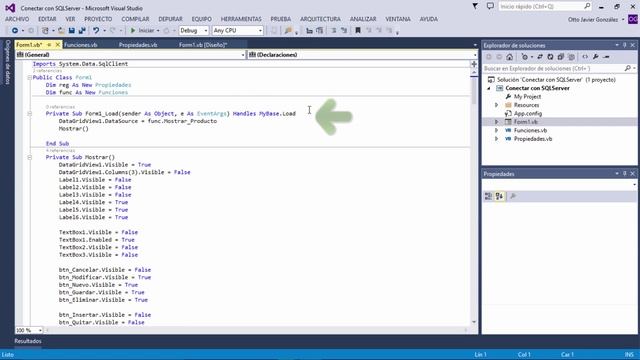Click the Preview Selected Items icon in Solution Explorer
The image size is (640, 360).
click(606, 57)
